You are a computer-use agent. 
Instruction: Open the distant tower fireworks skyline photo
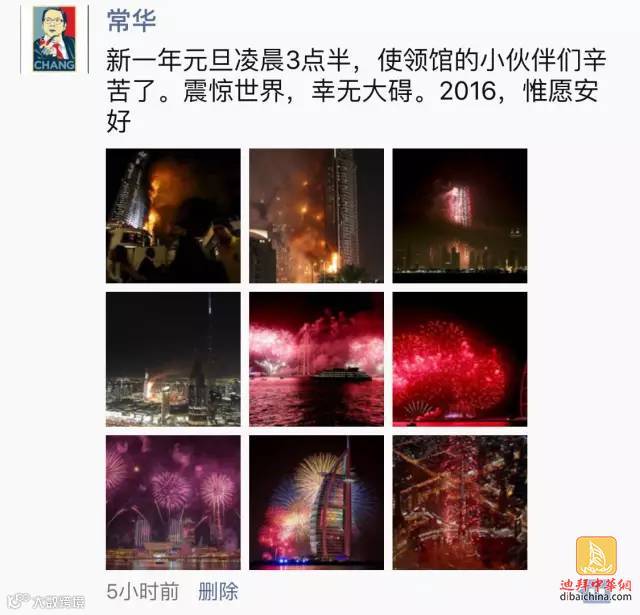click(460, 216)
